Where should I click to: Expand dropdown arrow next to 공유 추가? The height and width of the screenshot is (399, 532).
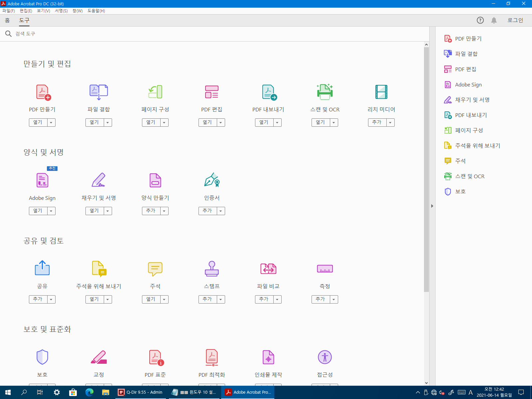click(x=51, y=299)
